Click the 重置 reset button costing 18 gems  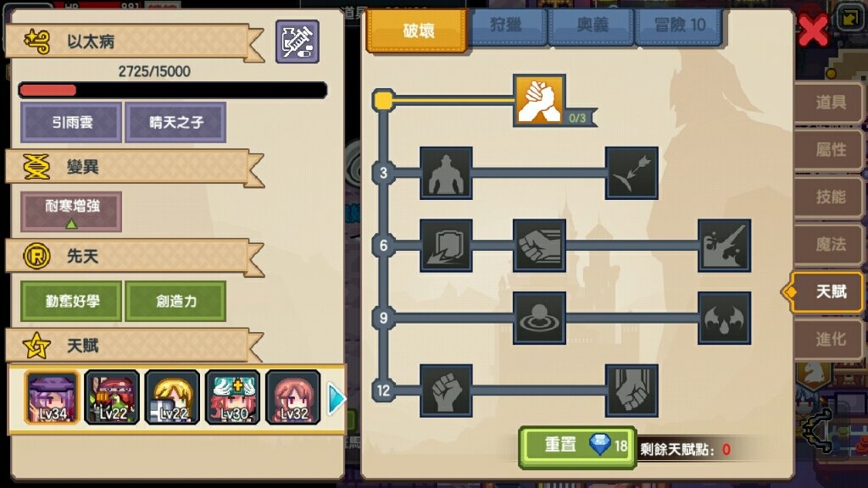pyautogui.click(x=577, y=446)
